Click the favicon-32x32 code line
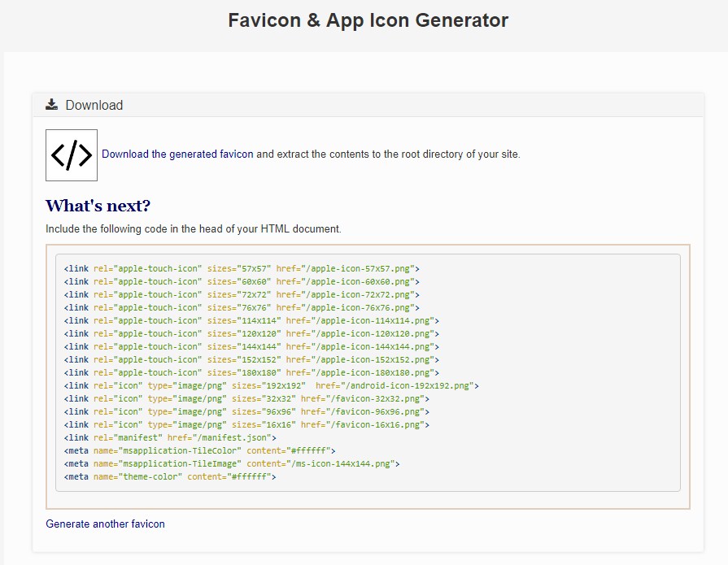Viewport: 728px width, 565px height. [246, 398]
